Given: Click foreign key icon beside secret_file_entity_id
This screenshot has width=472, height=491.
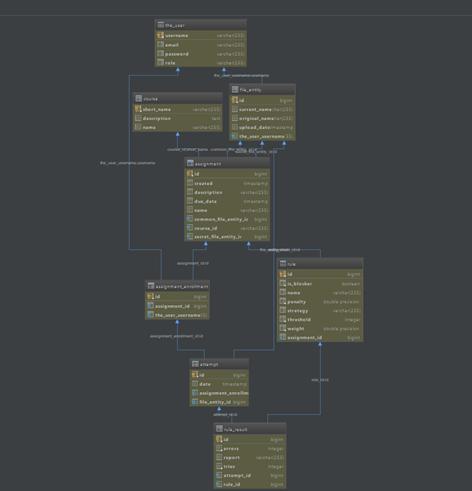Looking at the screenshot, I should point(190,237).
